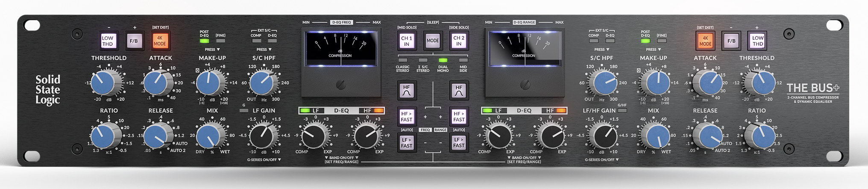Click the left D-EQ LF band knob
This screenshot has height=189, width=868.
click(x=314, y=136)
